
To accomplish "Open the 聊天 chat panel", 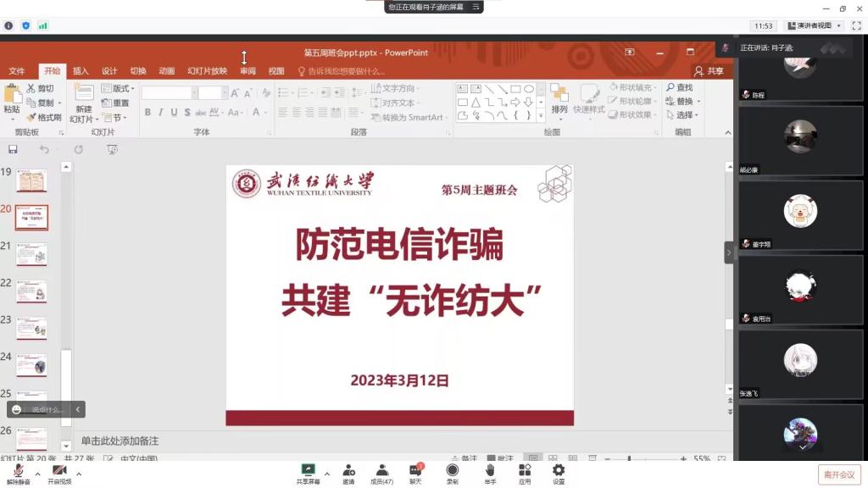I will pyautogui.click(x=415, y=474).
